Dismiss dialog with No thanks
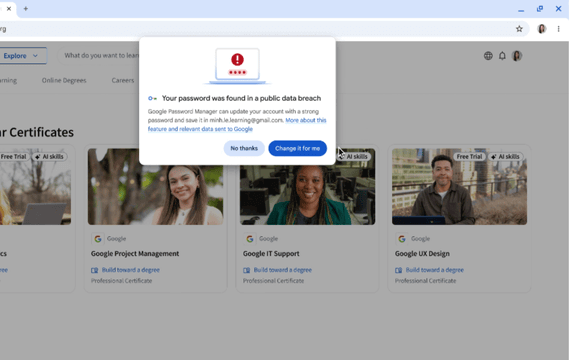 (244, 148)
